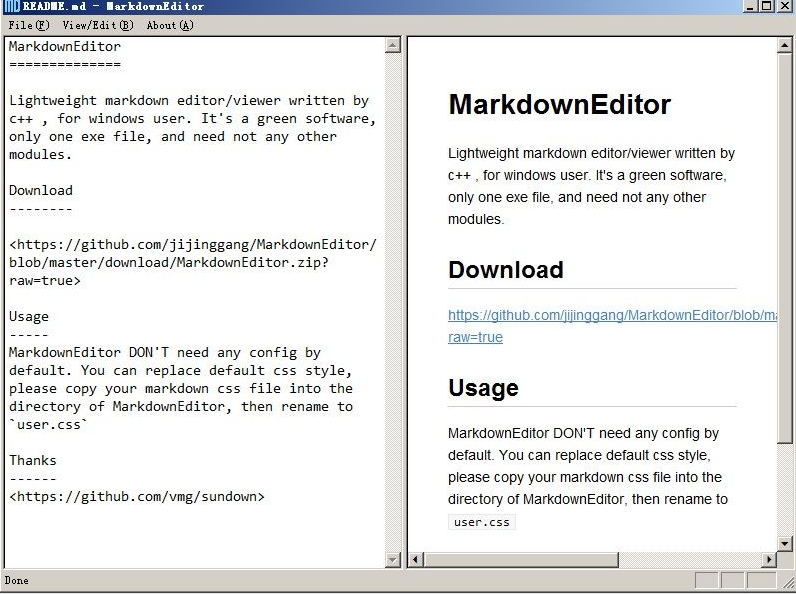
Task: Click preview horizontal scroll left arrow
Action: click(x=415, y=559)
